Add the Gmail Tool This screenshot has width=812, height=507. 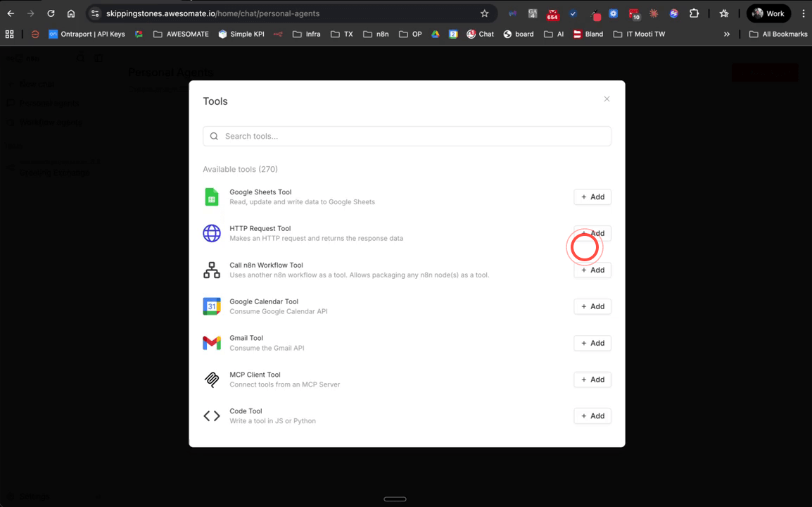pyautogui.click(x=592, y=343)
